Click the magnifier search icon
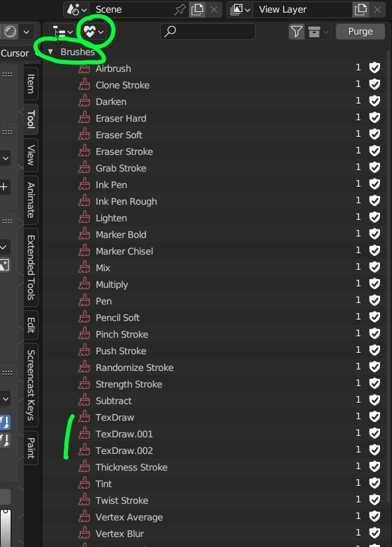This screenshot has height=547, width=392. [x=170, y=31]
